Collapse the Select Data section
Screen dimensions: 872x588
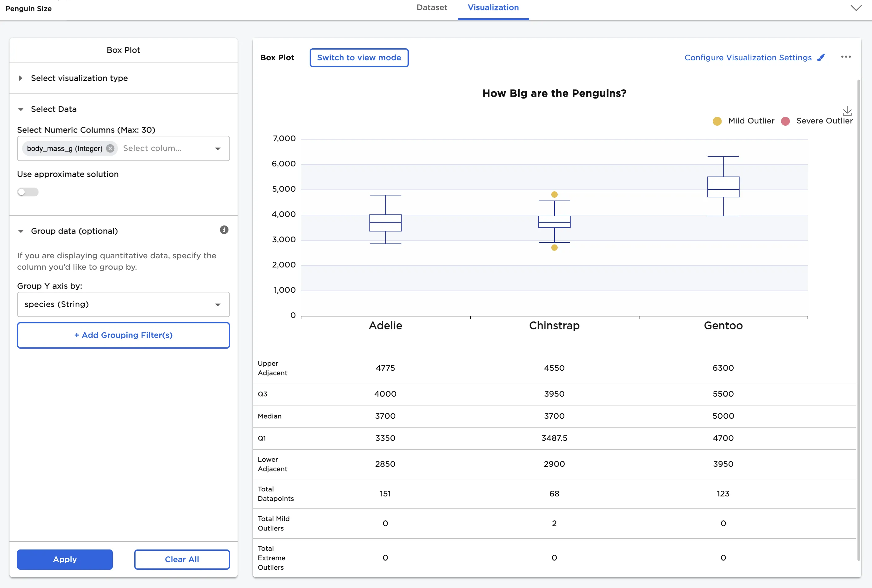[x=54, y=109]
